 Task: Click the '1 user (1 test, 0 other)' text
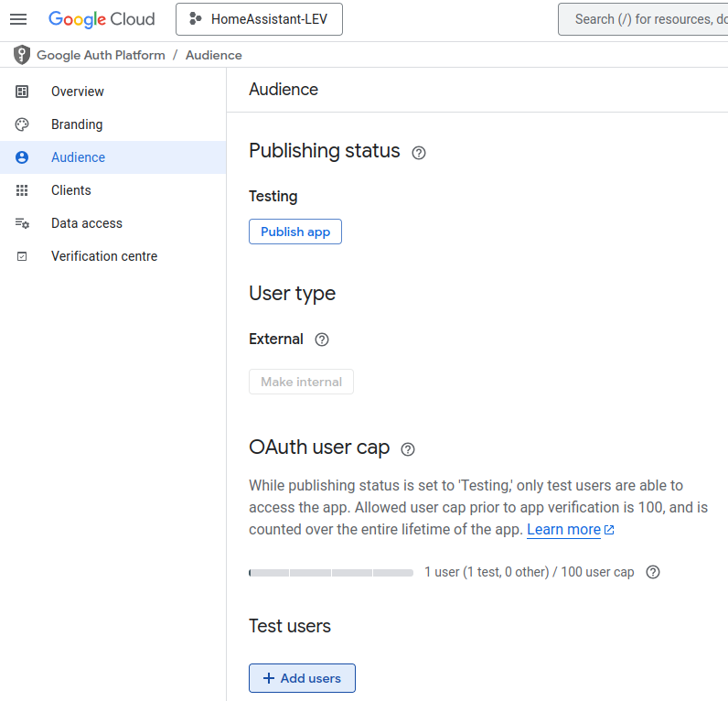click(x=487, y=572)
